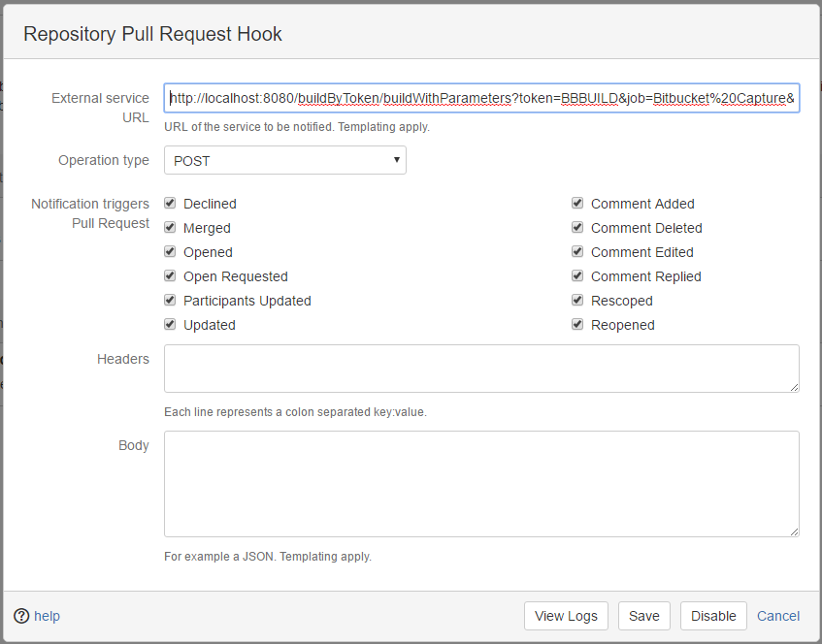Uncheck the Merged trigger

[170, 228]
